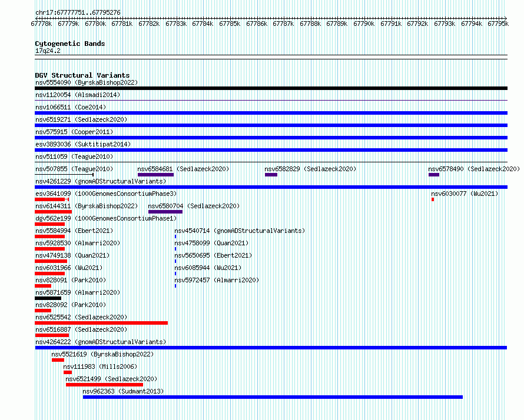Click the nsv5554090 (ByrskaBishop2022) label

(87, 82)
